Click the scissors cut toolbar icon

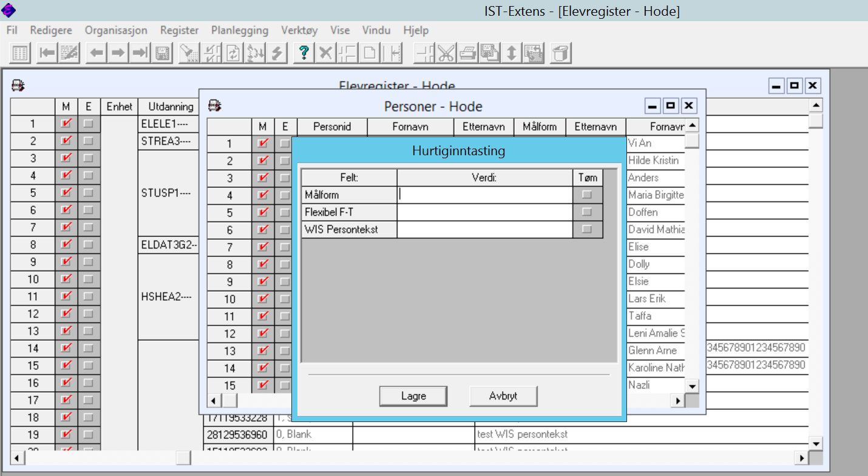[x=446, y=53]
